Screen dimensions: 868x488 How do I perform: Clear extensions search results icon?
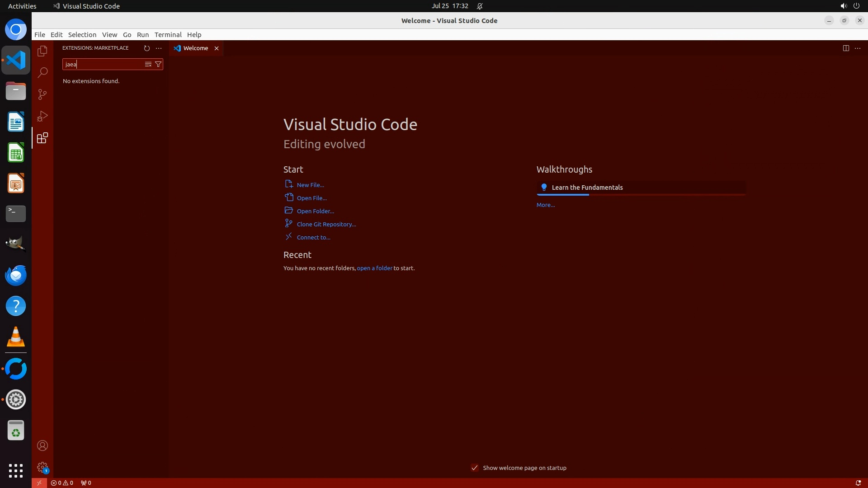coord(148,64)
